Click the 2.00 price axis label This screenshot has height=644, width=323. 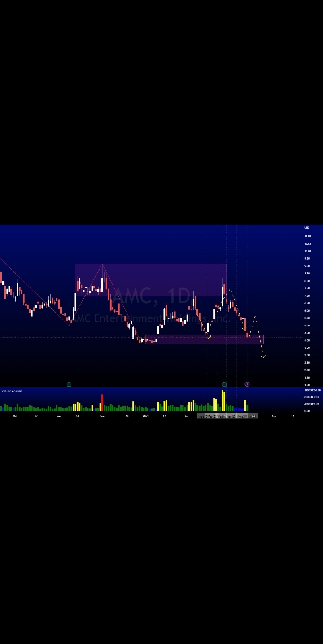pos(307,370)
